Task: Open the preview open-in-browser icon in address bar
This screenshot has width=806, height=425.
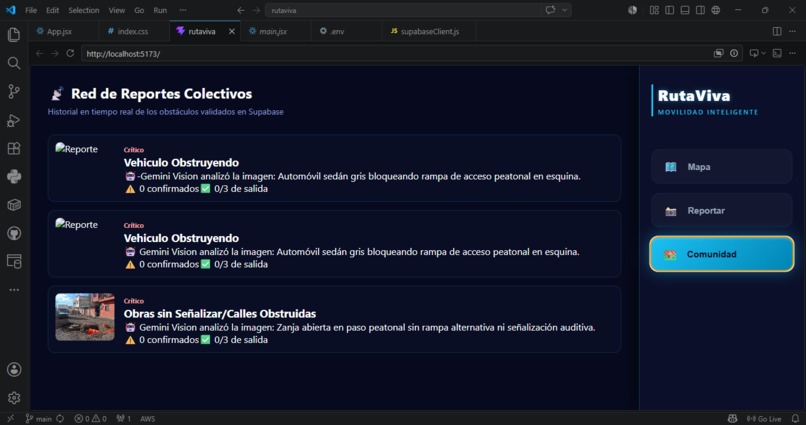Action: click(718, 53)
